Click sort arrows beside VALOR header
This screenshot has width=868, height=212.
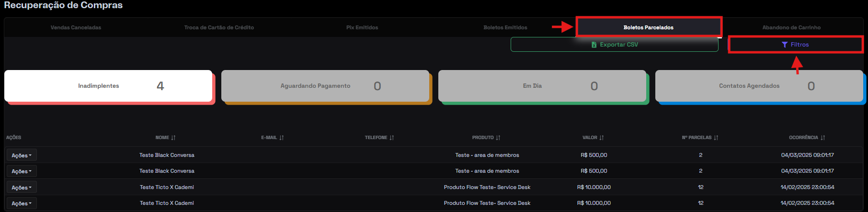tap(602, 138)
